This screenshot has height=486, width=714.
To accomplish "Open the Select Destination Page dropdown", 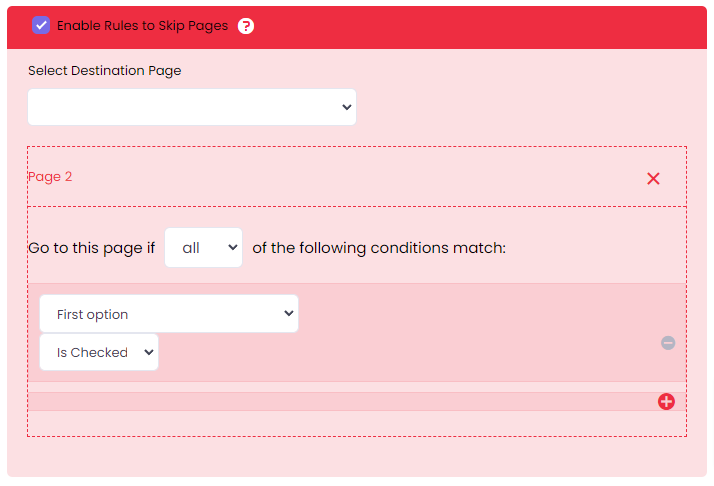I will [191, 107].
